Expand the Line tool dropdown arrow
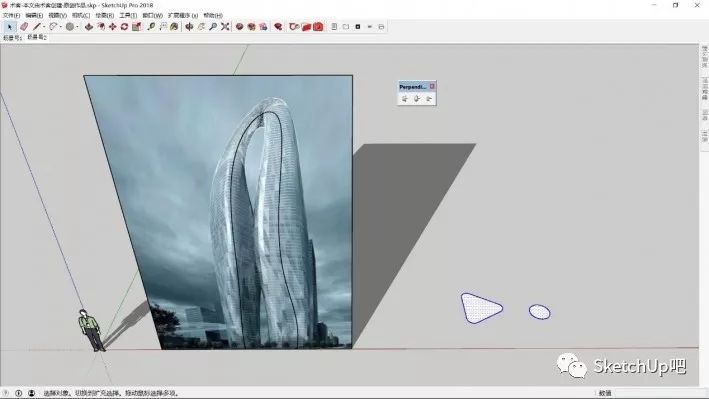The height and width of the screenshot is (399, 709). tap(44, 27)
